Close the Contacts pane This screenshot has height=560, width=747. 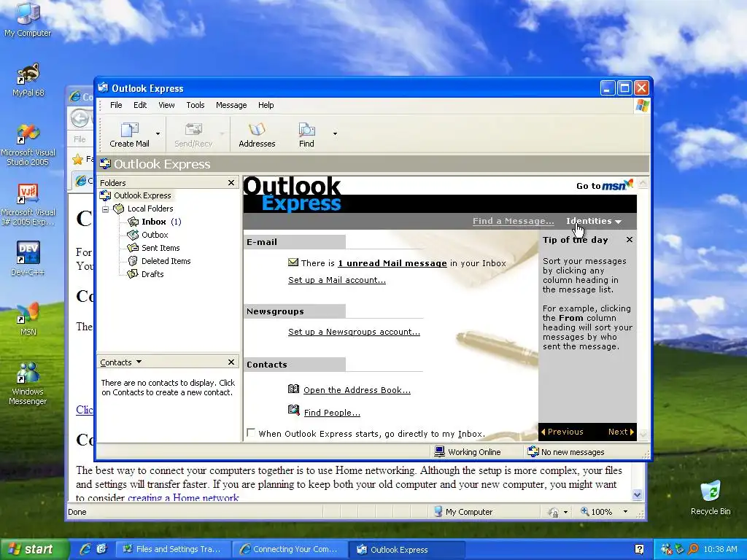pyautogui.click(x=231, y=362)
